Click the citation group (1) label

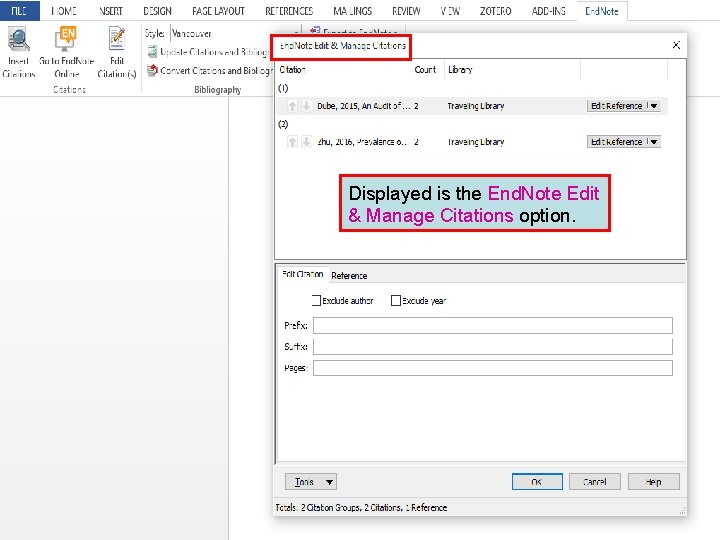[x=283, y=88]
